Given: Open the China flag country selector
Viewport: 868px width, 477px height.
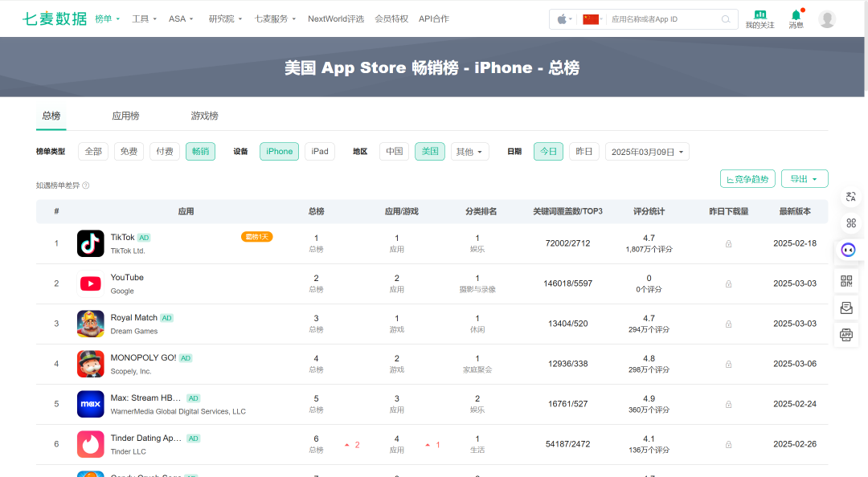Looking at the screenshot, I should pos(592,19).
